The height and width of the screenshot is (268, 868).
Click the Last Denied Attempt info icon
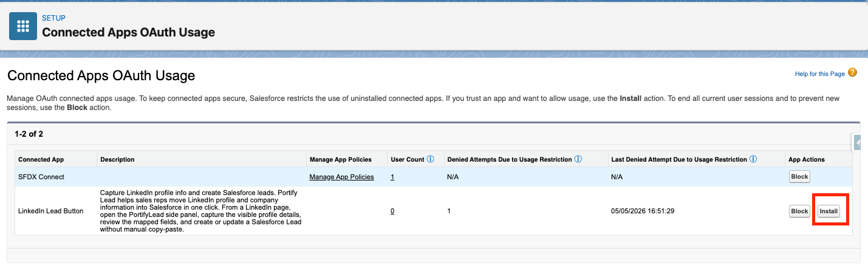(x=753, y=159)
